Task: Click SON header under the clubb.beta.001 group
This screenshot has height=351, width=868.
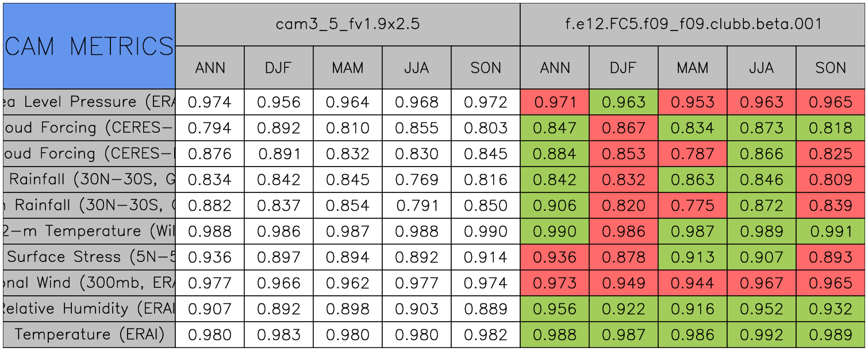Action: coord(830,68)
